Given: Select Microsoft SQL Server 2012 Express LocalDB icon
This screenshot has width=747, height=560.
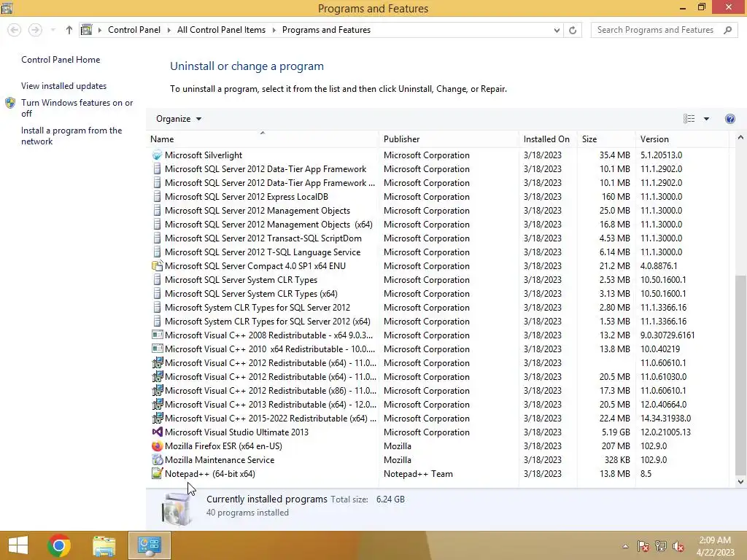Looking at the screenshot, I should 157,197.
